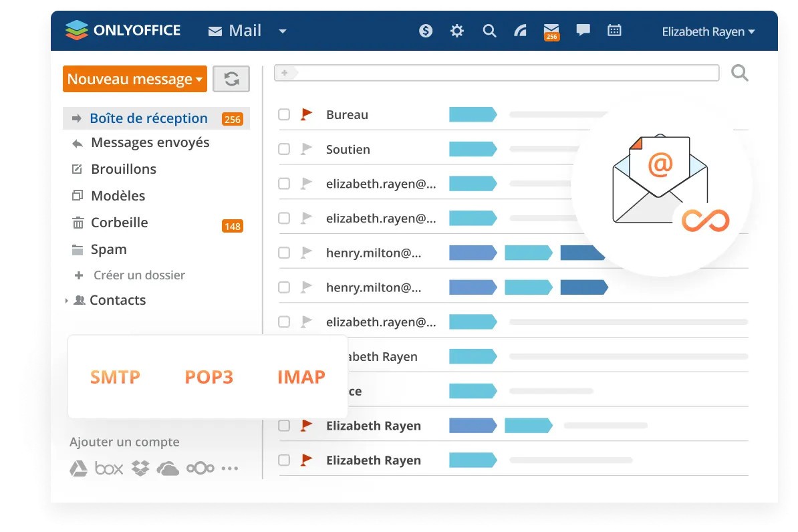Image resolution: width=798 pixels, height=532 pixels.
Task: Open the calendar icon in header
Action: point(614,31)
